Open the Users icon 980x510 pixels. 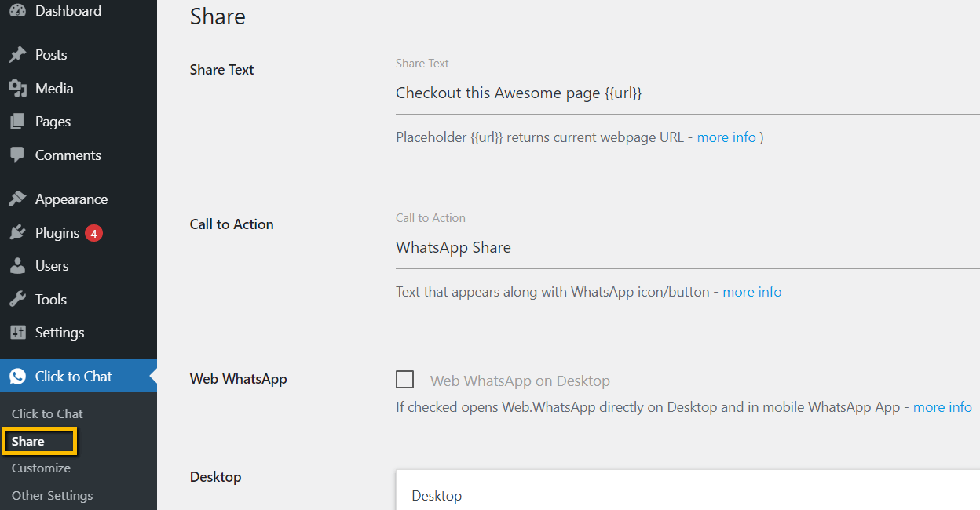pyautogui.click(x=17, y=265)
